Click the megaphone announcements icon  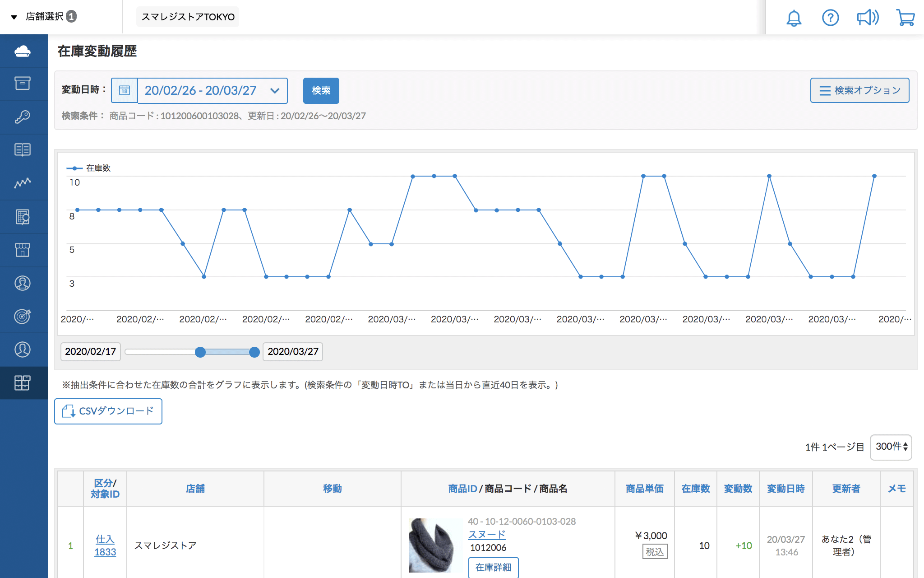(868, 18)
